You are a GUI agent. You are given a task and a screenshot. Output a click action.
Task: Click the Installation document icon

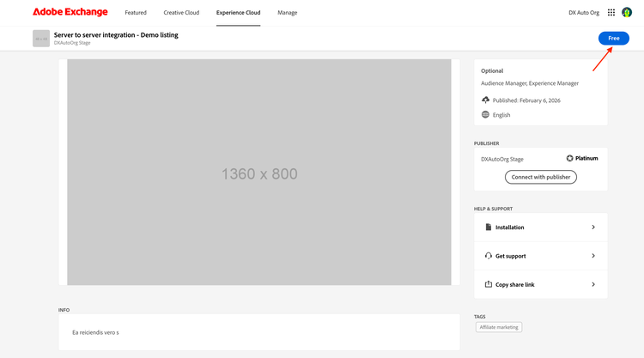489,227
